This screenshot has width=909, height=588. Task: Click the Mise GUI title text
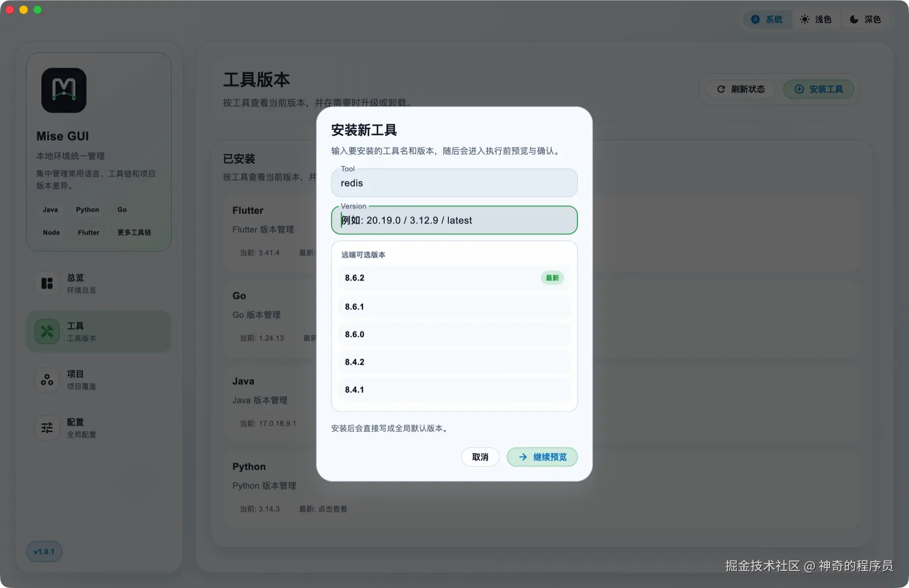[62, 136]
